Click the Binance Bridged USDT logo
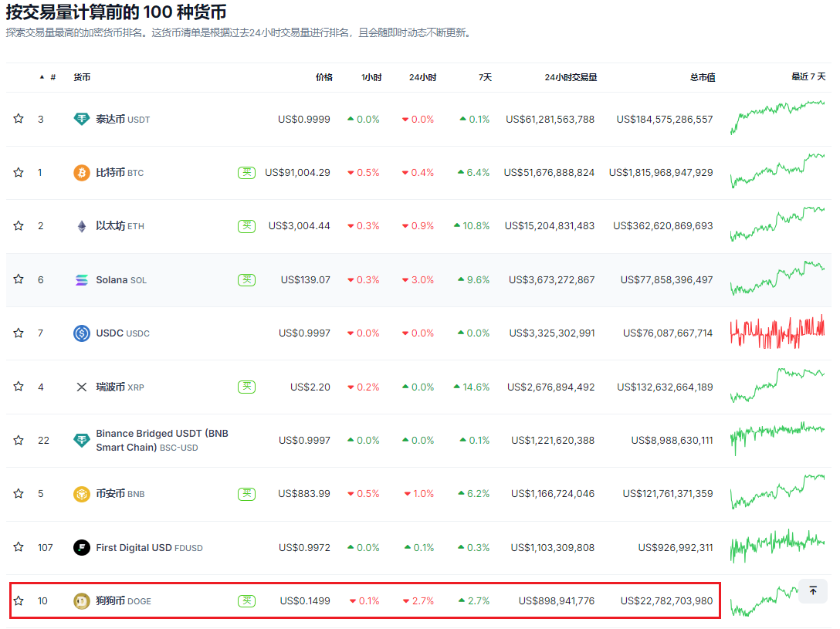Screen dimensions: 840x629 coord(81,440)
